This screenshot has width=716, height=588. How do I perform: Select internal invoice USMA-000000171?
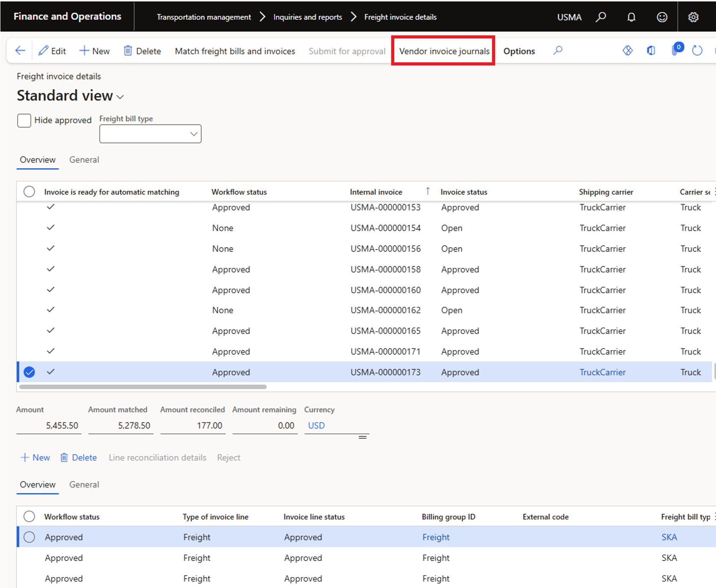pos(385,351)
